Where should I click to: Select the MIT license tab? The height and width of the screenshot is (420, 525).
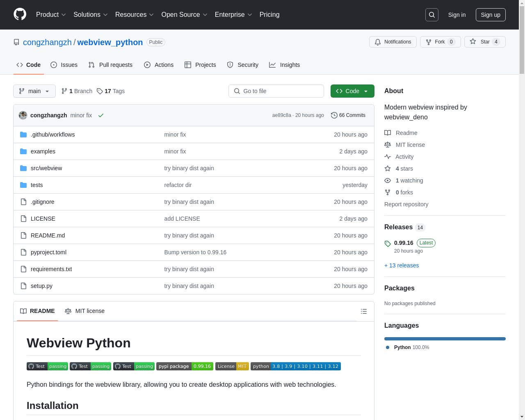point(84,311)
